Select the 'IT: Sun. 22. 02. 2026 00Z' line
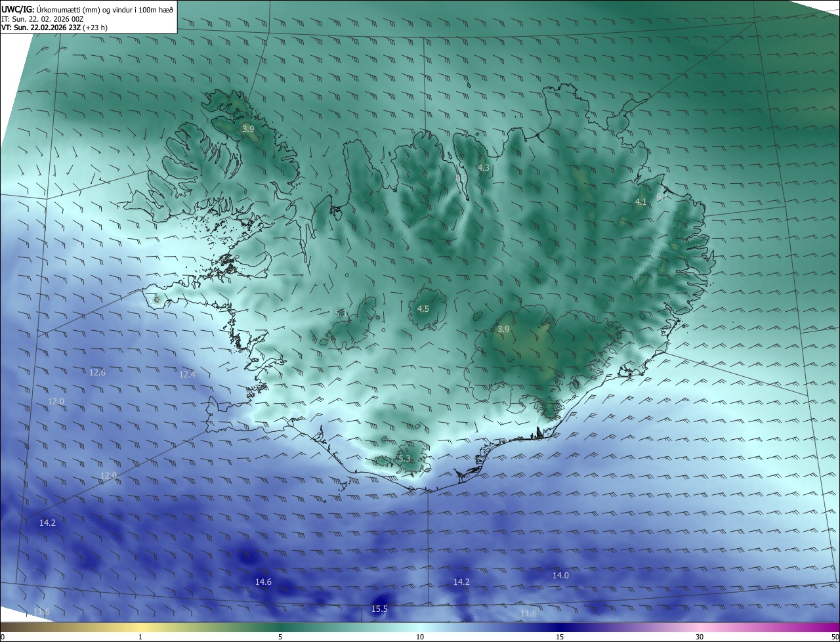The height and width of the screenshot is (642, 840). [x=43, y=19]
